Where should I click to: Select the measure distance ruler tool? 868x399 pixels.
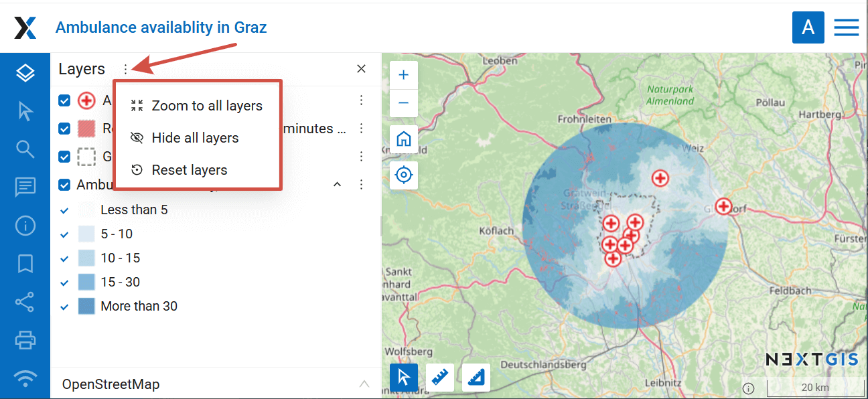(x=440, y=378)
